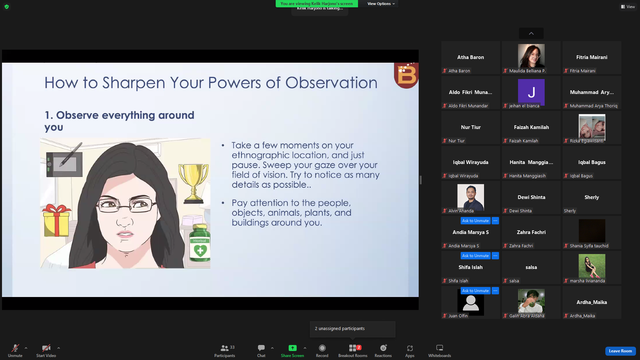Viewport: 640px width, 360px height.
Task: Show previous gallery page with up chevron
Action: coord(531,33)
